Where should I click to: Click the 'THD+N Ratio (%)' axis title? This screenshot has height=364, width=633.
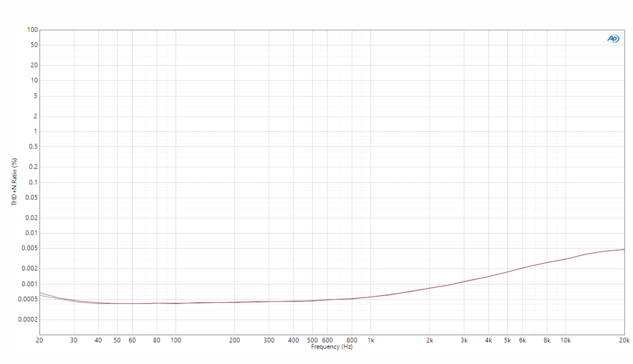click(14, 182)
